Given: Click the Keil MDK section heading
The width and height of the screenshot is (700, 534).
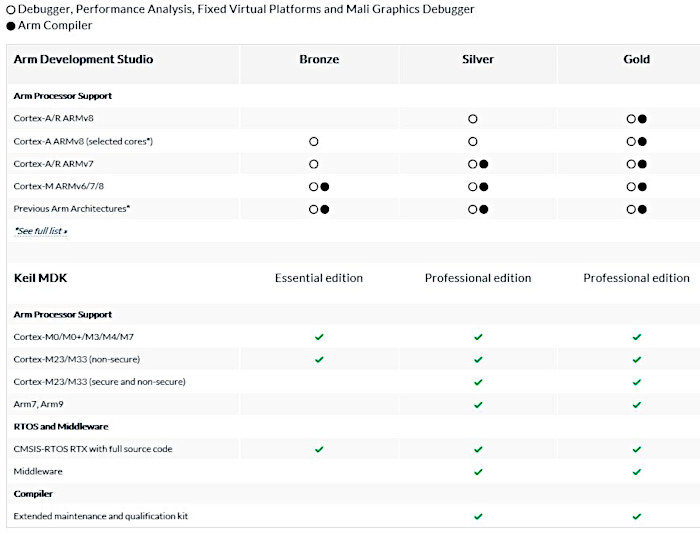Looking at the screenshot, I should (40, 277).
